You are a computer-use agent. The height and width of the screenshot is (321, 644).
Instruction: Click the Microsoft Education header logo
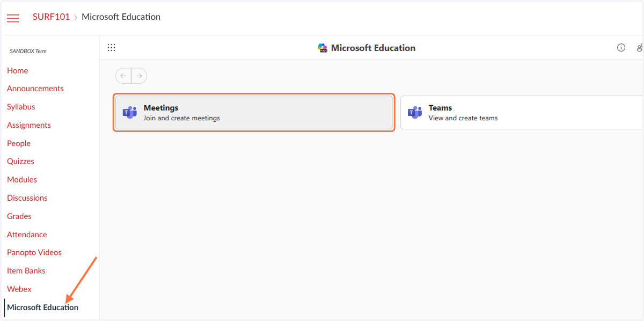[x=323, y=48]
